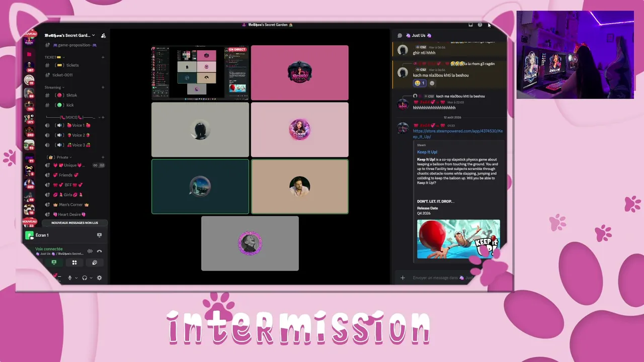Open the server icon showing badge 371
This screenshot has height=362, width=644.
[x=29, y=119]
